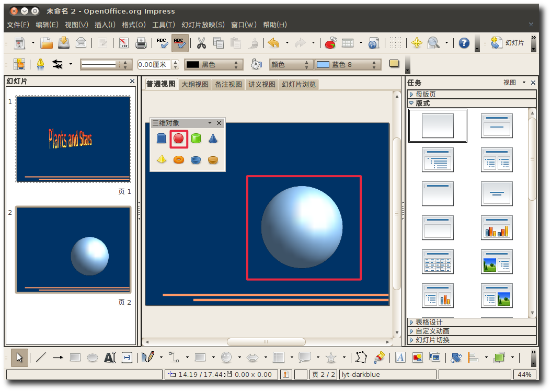Choose the blank slide layout
Viewport: 551px width, 392px height.
438,125
